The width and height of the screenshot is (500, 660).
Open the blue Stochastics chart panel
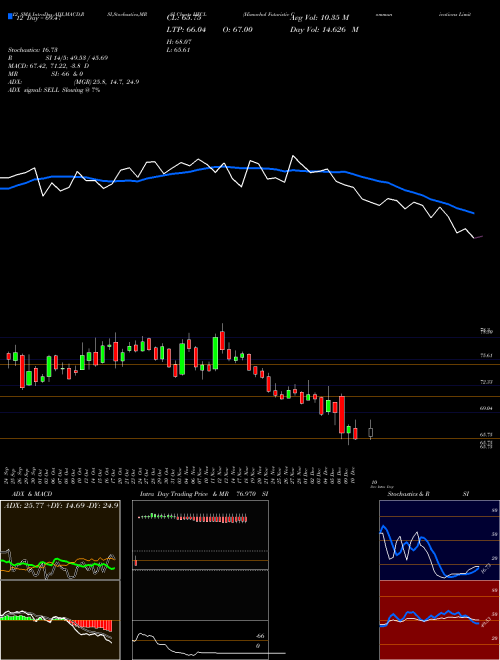(x=439, y=540)
